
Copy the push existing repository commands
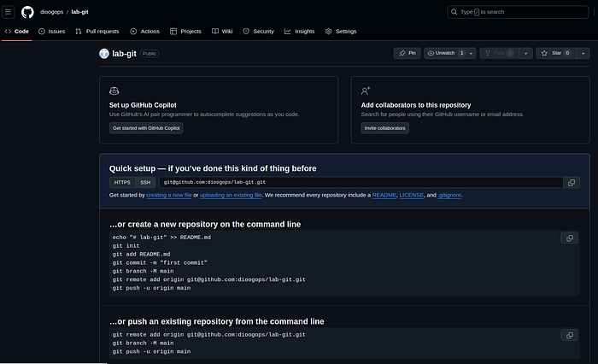(570, 336)
